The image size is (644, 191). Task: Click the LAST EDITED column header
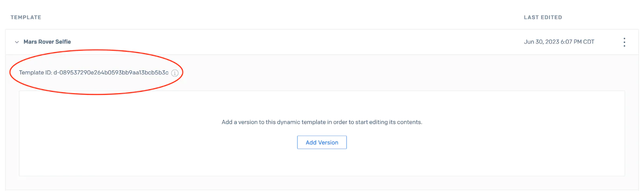click(x=543, y=17)
